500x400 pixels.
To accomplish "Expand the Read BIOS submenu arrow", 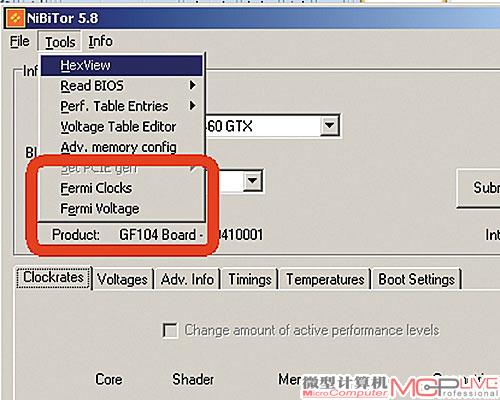I will (192, 85).
